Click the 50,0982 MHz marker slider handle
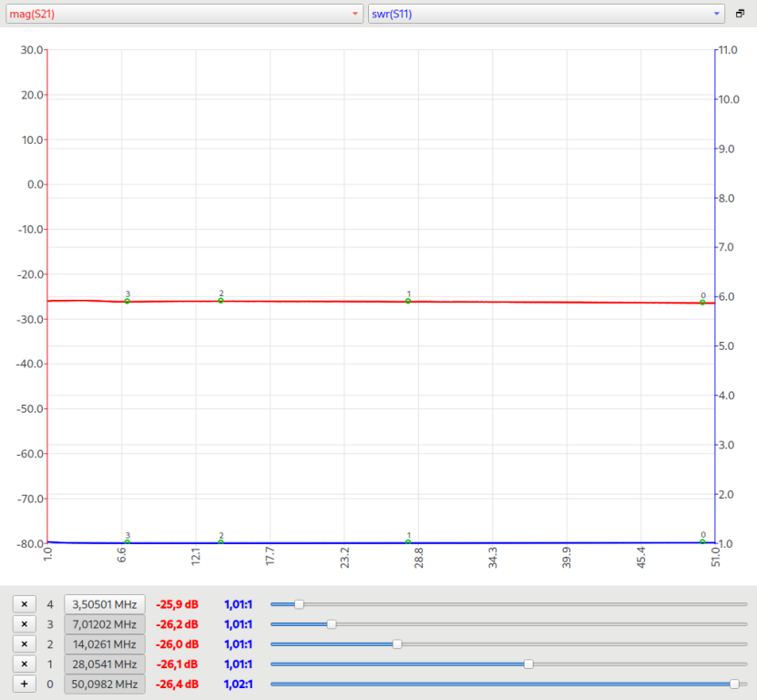 click(x=734, y=685)
